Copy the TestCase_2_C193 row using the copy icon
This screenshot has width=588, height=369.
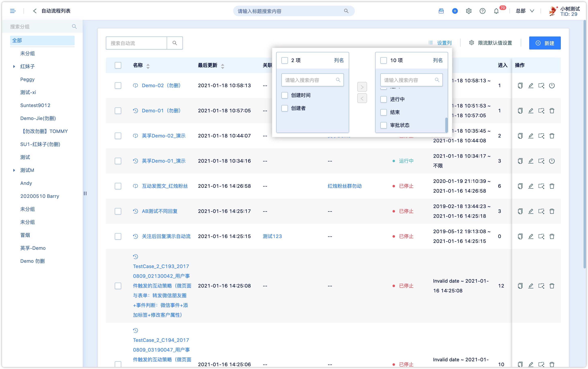(520, 286)
